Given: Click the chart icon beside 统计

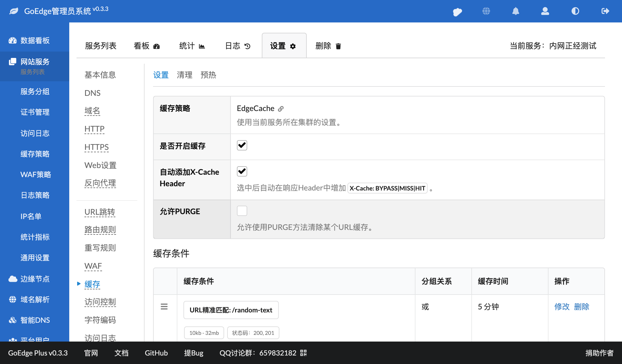Looking at the screenshot, I should (202, 46).
